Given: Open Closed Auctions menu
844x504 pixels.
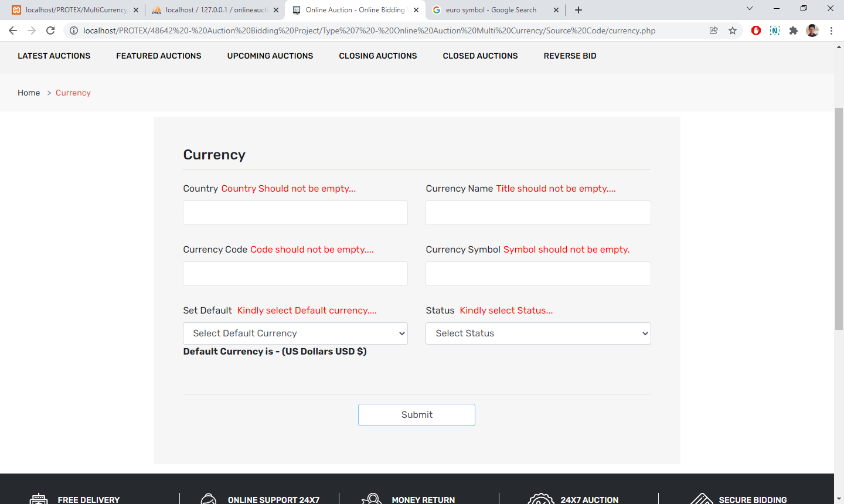Looking at the screenshot, I should pyautogui.click(x=481, y=56).
